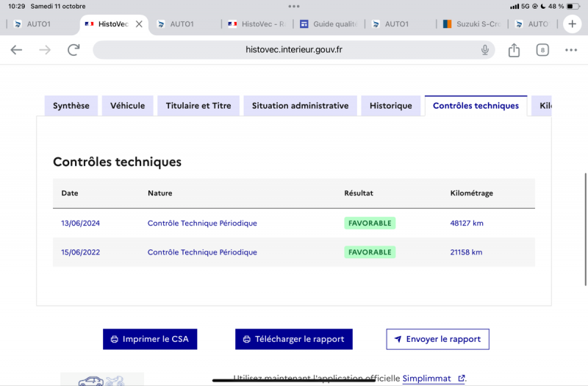Tap the microphone icon in address bar
This screenshot has height=386, width=588.
485,50
